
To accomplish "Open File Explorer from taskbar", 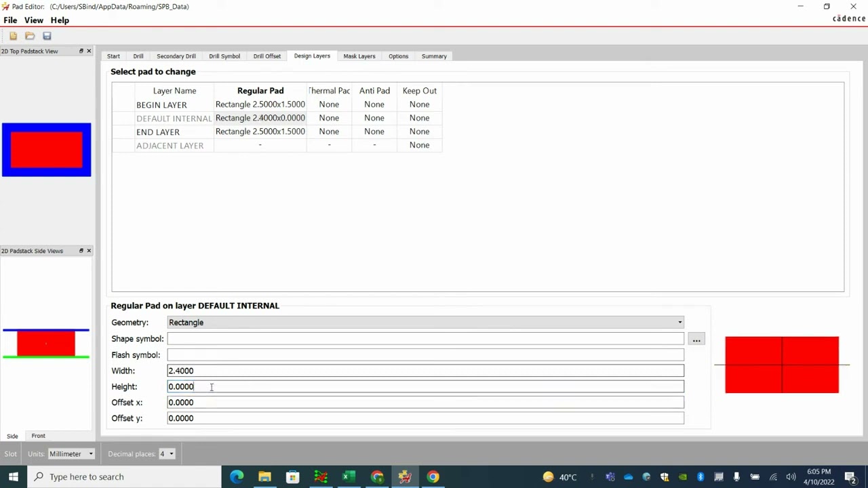I will 264,476.
